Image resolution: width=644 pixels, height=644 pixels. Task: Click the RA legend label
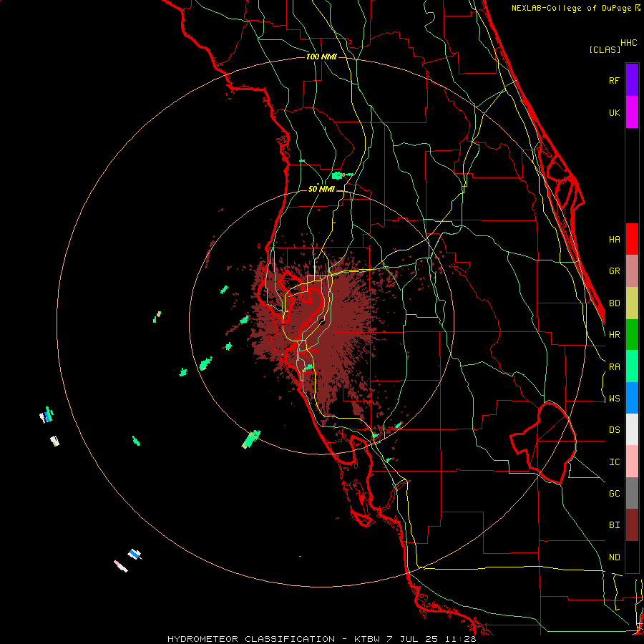tap(614, 367)
